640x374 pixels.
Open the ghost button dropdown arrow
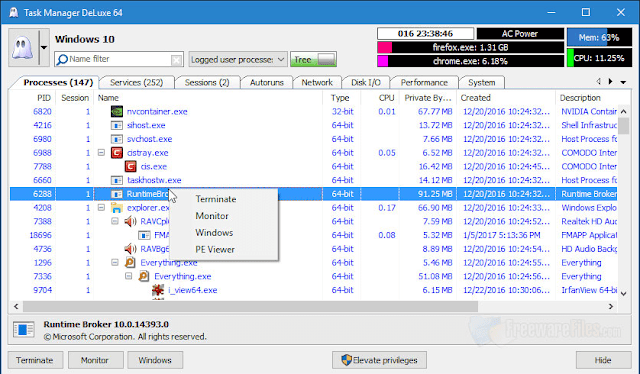[44, 47]
